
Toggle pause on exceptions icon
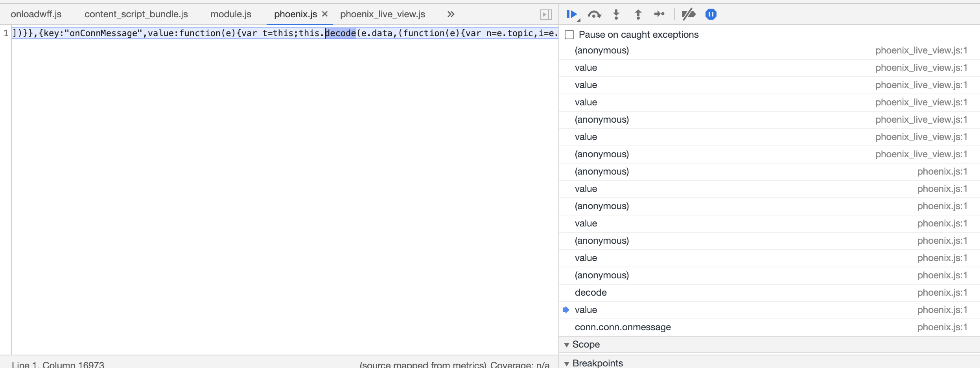pos(711,15)
